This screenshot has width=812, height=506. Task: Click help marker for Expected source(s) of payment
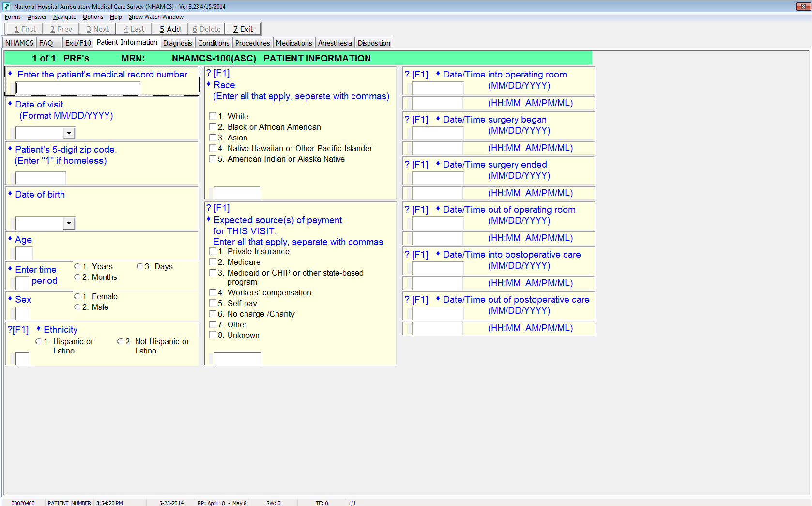(x=218, y=208)
